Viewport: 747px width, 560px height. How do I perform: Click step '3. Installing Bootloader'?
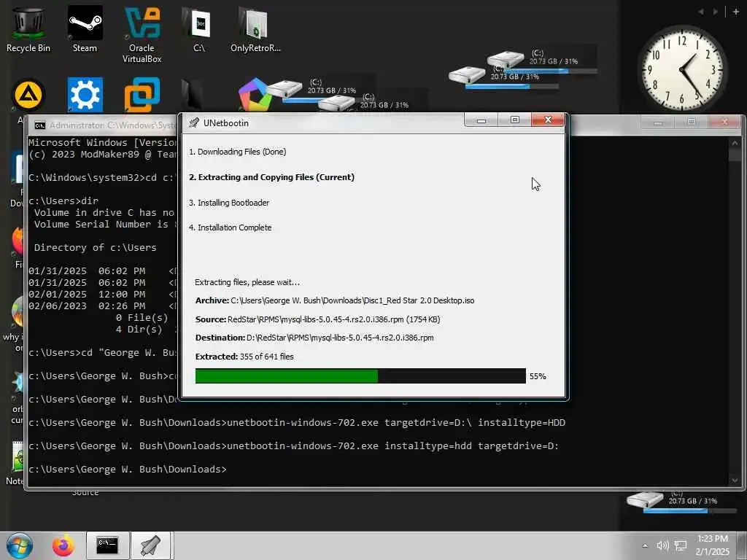click(x=229, y=203)
